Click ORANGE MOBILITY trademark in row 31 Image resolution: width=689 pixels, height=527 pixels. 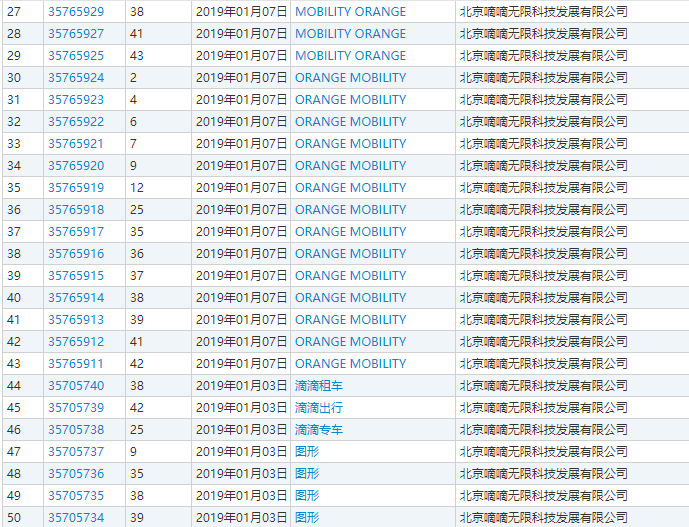tap(350, 100)
